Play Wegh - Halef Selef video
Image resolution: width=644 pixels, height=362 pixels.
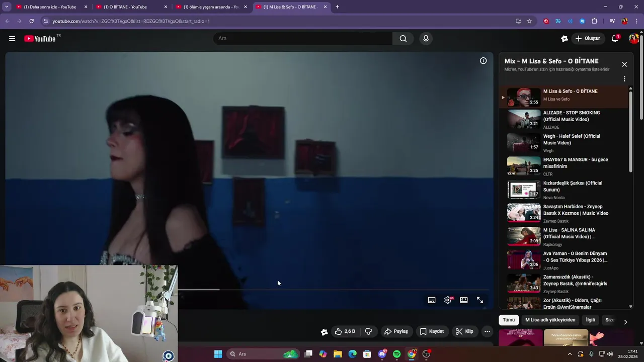pyautogui.click(x=563, y=143)
